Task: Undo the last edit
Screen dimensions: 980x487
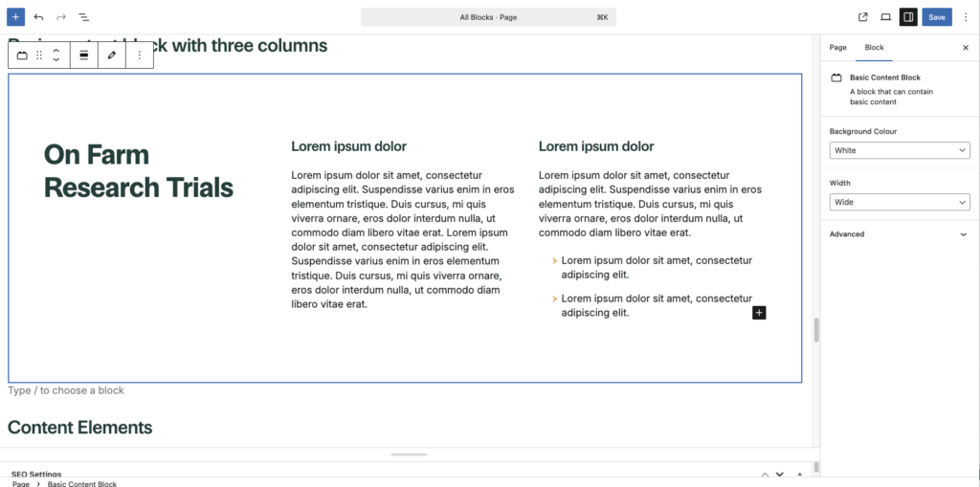Action: click(x=38, y=17)
